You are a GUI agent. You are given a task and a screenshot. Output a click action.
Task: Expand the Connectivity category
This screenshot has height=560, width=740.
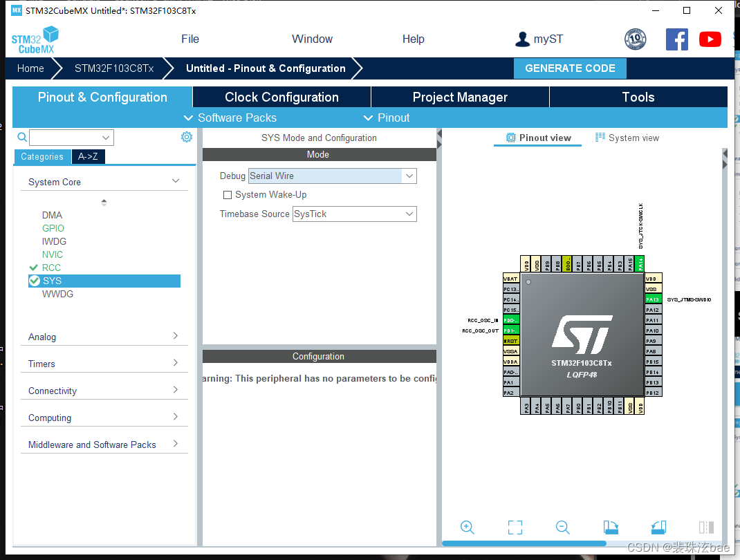[x=176, y=390]
